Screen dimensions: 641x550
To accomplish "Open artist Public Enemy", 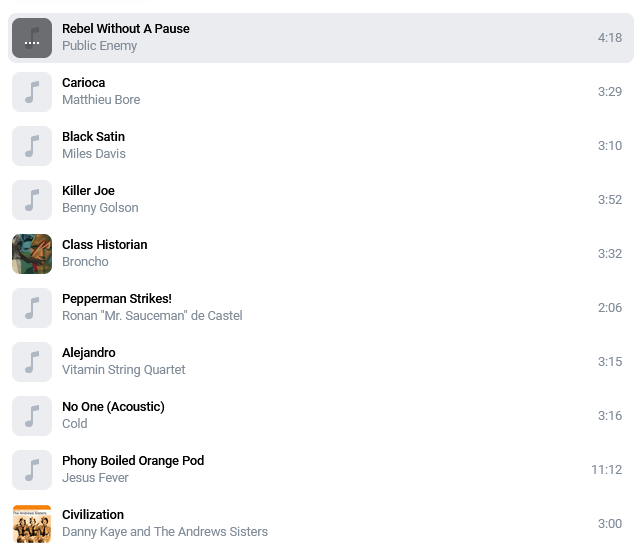I will 99,46.
